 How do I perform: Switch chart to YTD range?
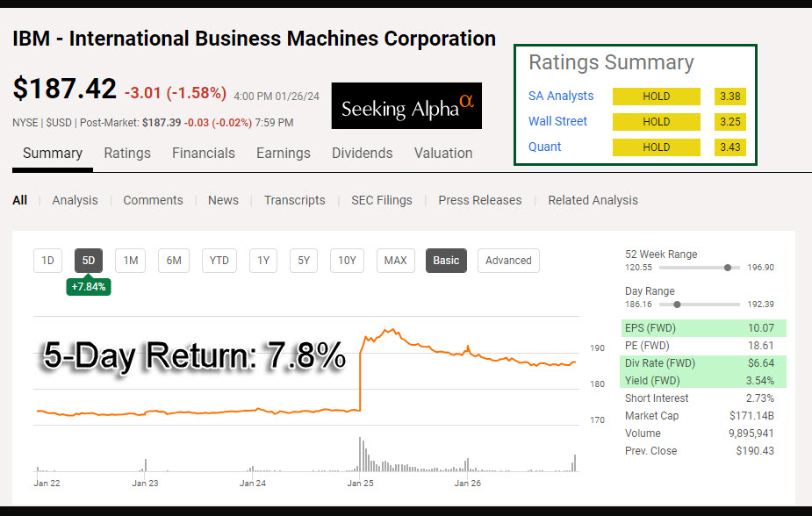click(x=219, y=261)
